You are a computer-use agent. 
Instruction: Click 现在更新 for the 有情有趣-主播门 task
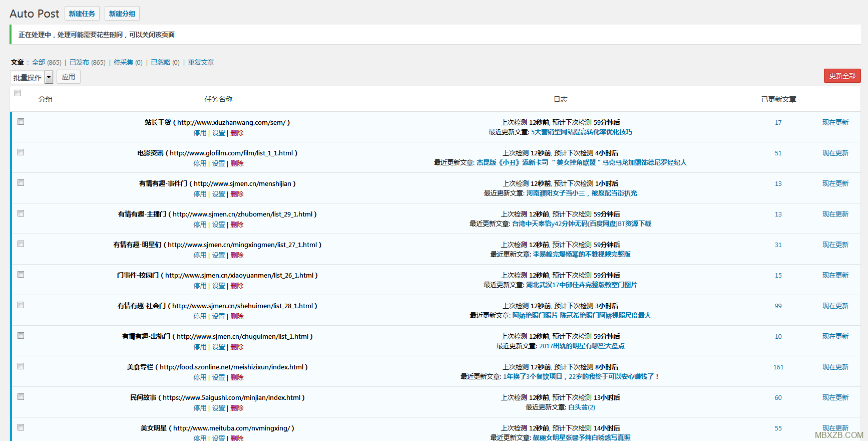click(835, 214)
